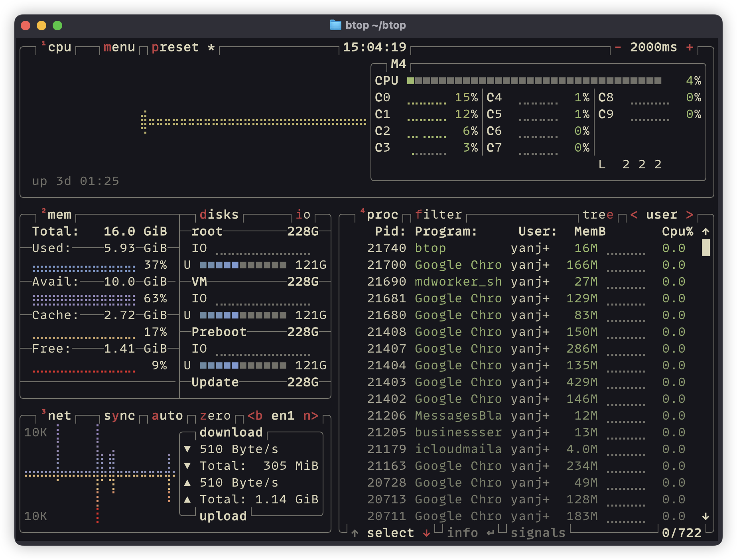Click the clock showing 15:04:19
This screenshot has height=560, width=737.
pos(374,47)
